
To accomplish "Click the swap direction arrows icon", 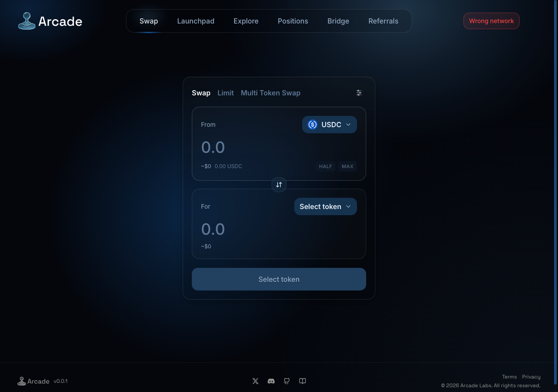I will coord(279,185).
